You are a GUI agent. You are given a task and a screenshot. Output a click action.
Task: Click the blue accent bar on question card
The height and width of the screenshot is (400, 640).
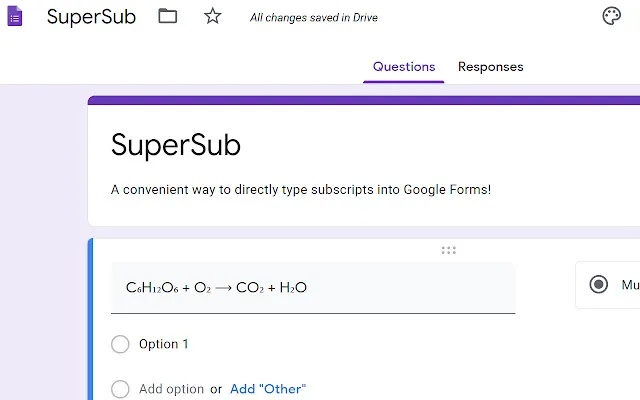(x=90, y=320)
